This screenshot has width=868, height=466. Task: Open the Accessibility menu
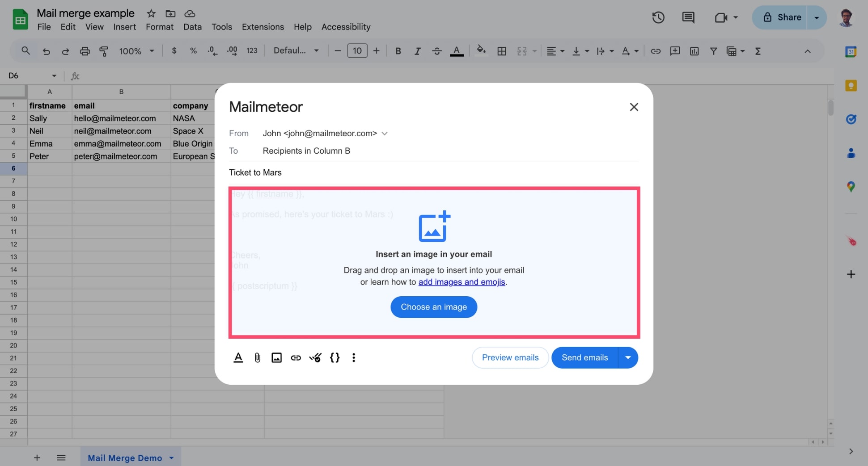point(346,27)
